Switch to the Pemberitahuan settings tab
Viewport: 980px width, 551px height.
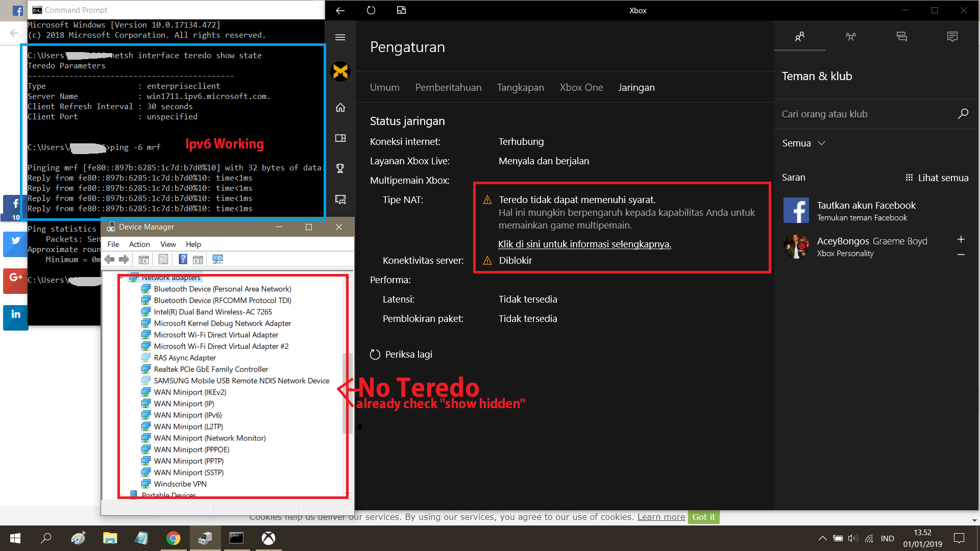(448, 87)
